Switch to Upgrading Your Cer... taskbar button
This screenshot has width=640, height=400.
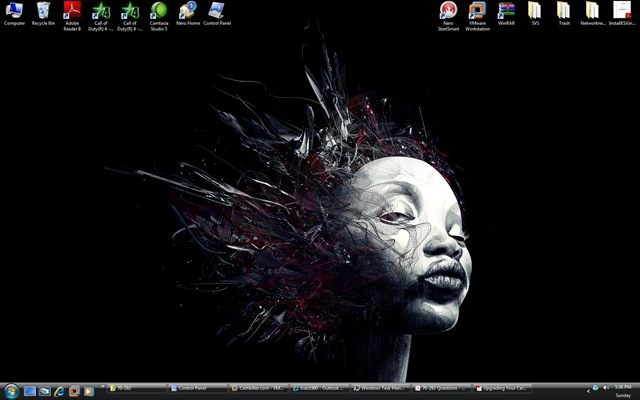tap(502, 388)
